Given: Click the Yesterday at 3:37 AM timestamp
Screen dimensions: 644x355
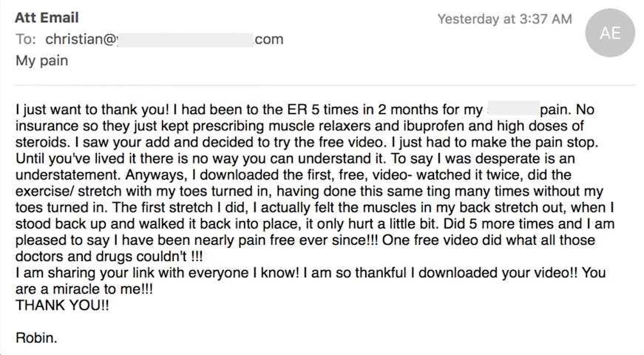Looking at the screenshot, I should click(504, 19).
